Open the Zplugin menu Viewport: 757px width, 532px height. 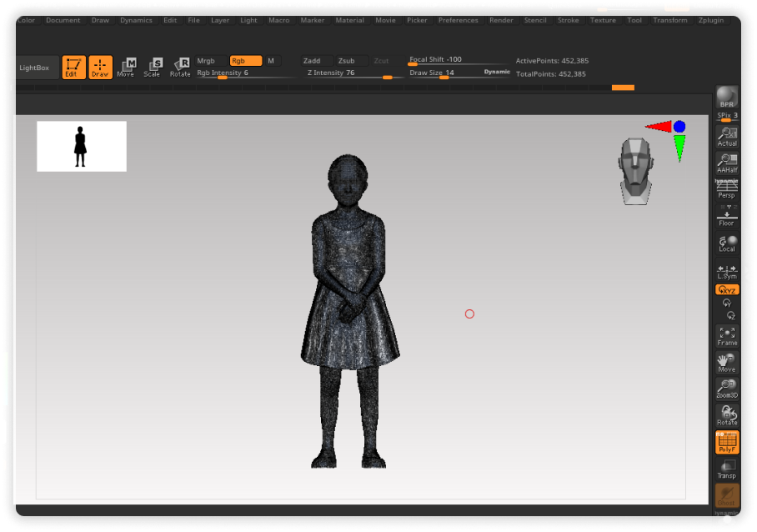pos(710,20)
